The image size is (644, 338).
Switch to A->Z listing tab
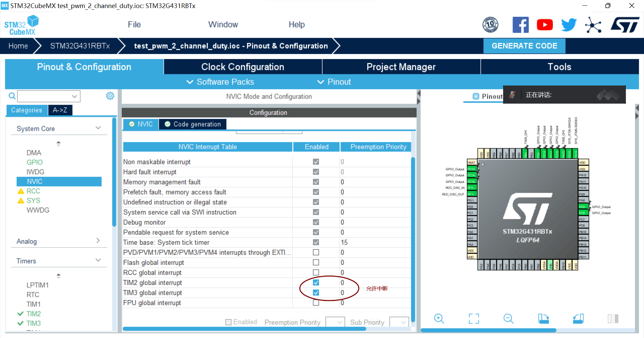(60, 110)
